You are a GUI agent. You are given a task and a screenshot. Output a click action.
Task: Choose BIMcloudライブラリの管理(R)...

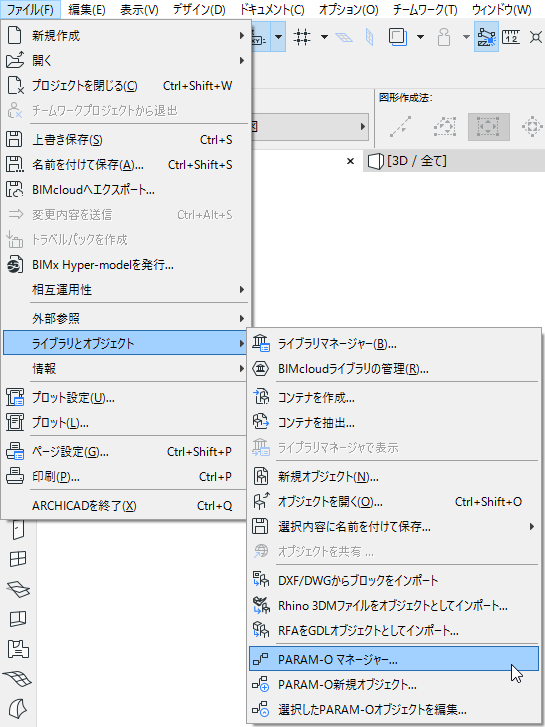[x=394, y=369]
